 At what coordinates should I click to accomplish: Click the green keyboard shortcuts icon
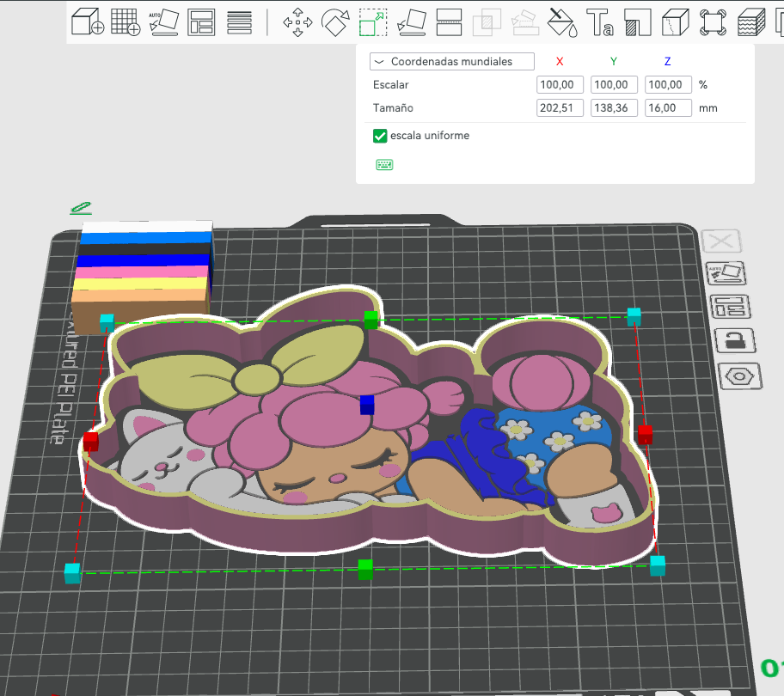[384, 165]
